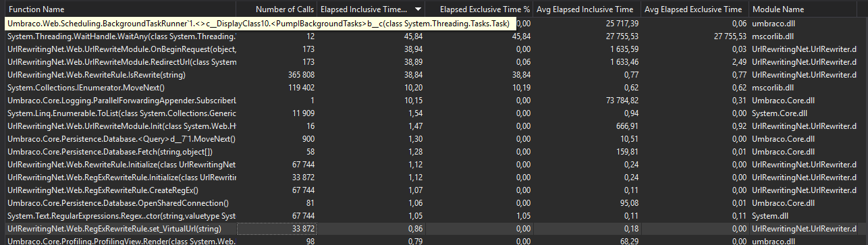This screenshot has width=868, height=245.
Task: Select the RegExRewriteRule.Initialize row
Action: pyautogui.click(x=434, y=177)
